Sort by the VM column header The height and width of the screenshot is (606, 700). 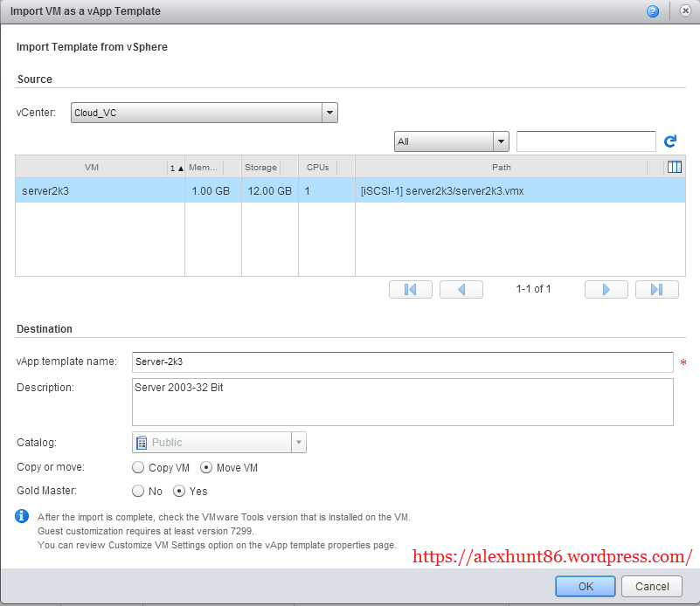pyautogui.click(x=92, y=168)
